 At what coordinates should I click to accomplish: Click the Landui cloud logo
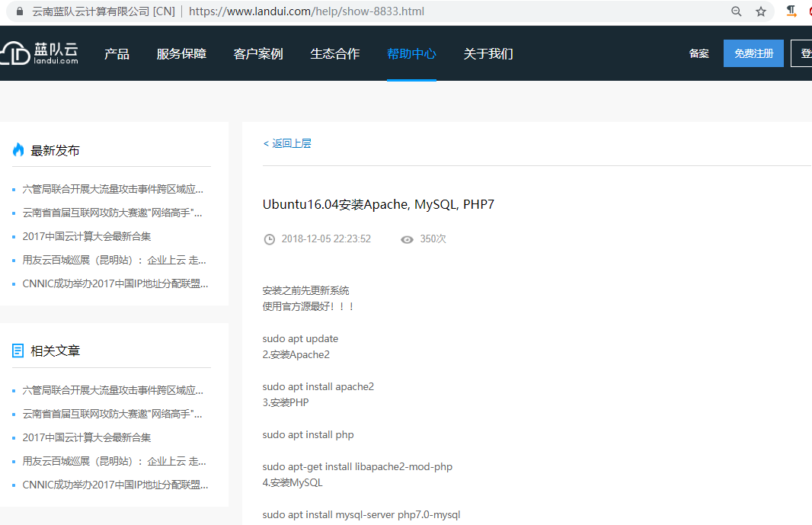click(x=40, y=53)
